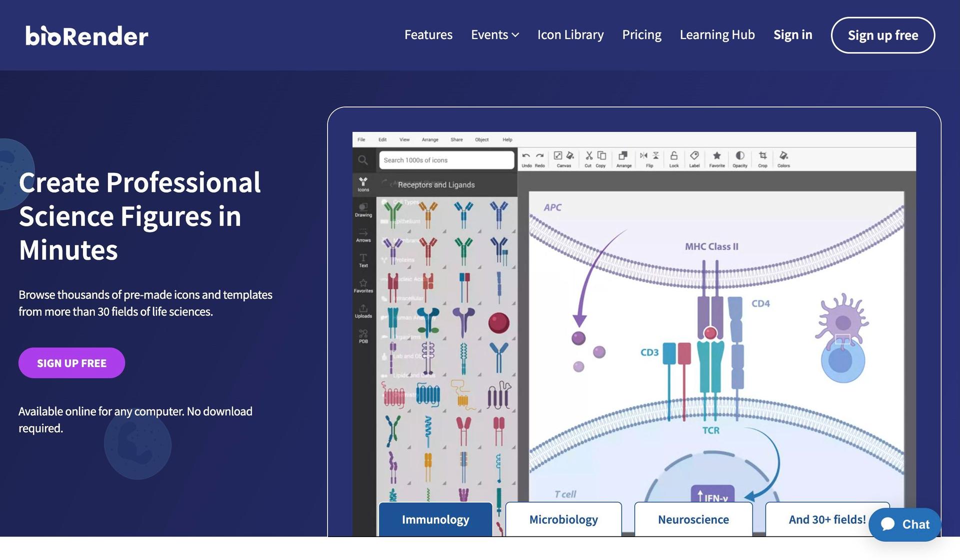The width and height of the screenshot is (960, 560).
Task: Open the Edit menu in editor
Action: [x=382, y=139]
